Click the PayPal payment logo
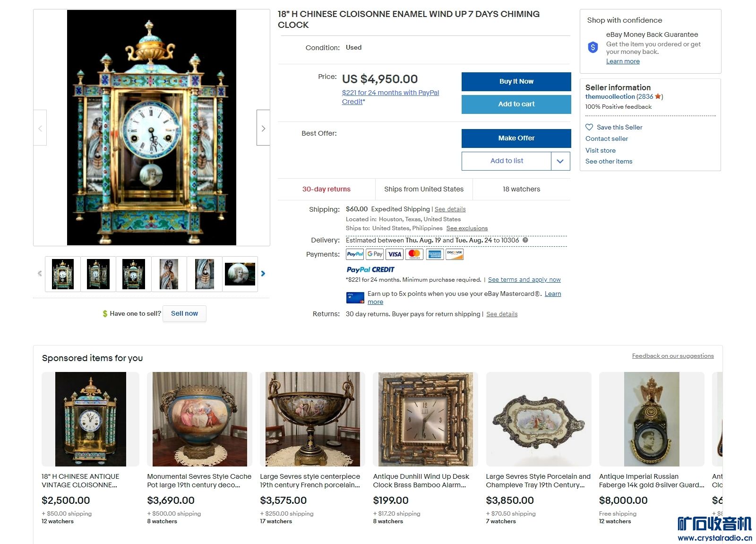The width and height of the screenshot is (756, 544). click(x=355, y=254)
